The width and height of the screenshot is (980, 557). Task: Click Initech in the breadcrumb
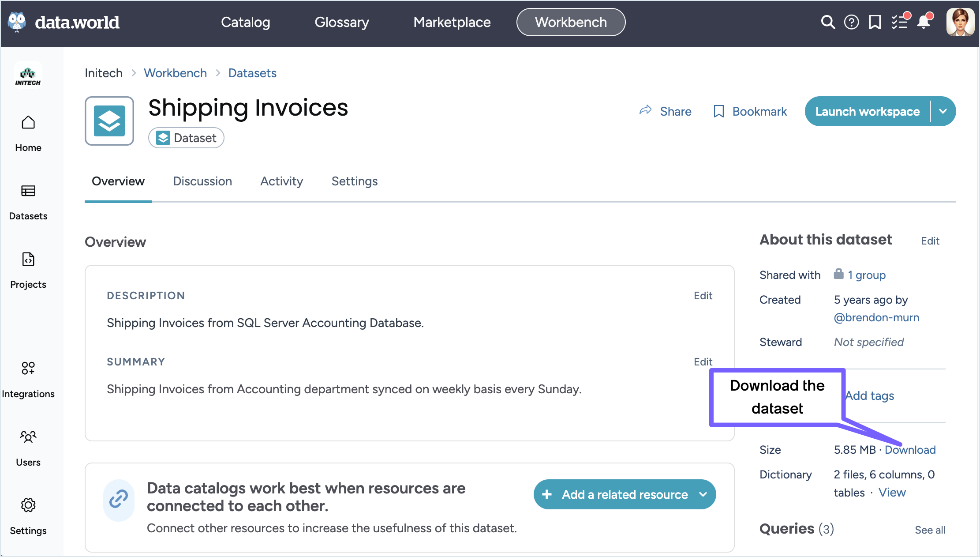pos(104,73)
